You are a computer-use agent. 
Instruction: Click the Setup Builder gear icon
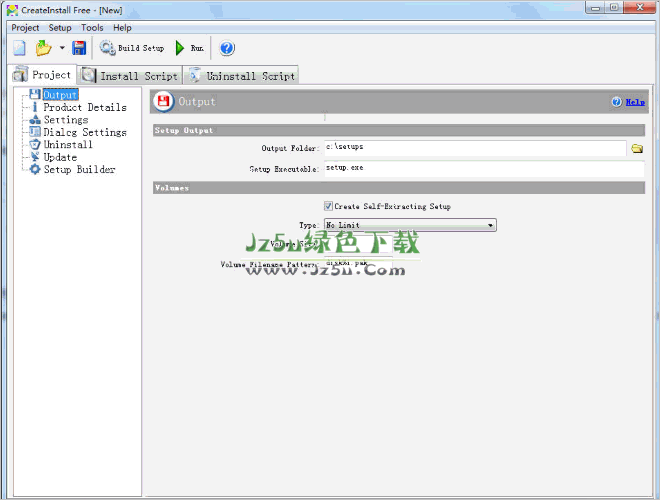[35, 169]
